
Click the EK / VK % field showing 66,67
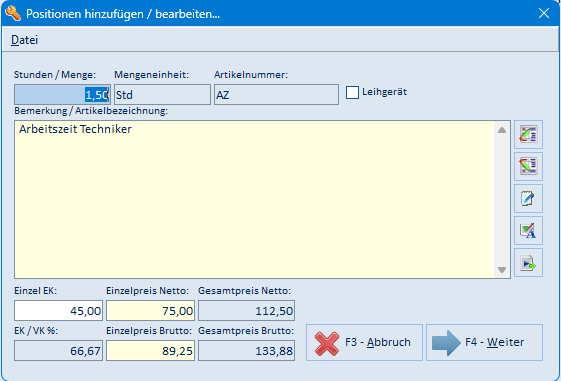[x=58, y=351]
